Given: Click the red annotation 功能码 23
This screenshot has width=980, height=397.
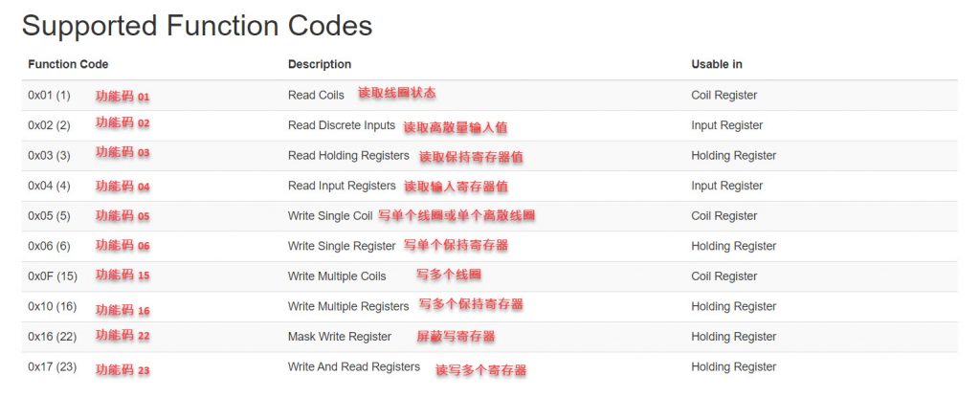Looking at the screenshot, I should (x=122, y=370).
